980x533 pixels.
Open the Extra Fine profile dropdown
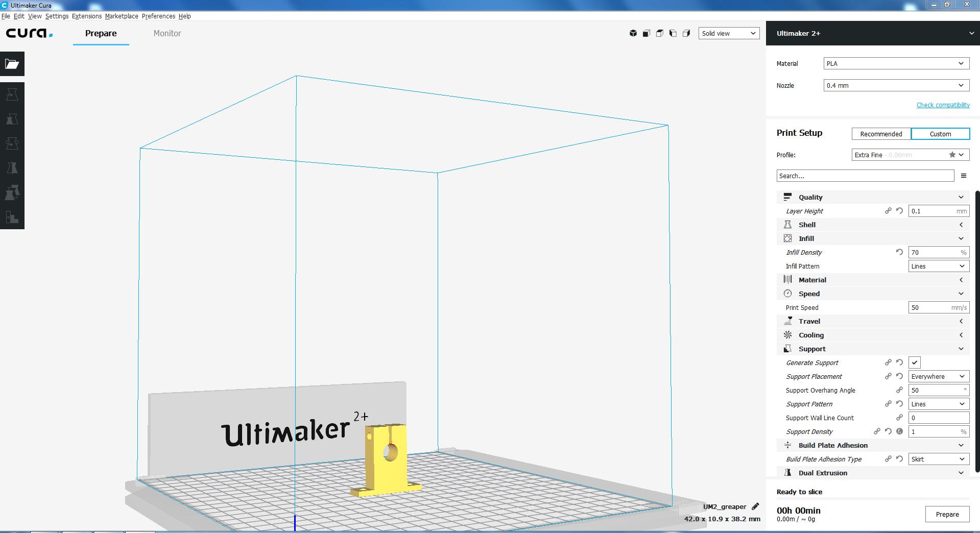pyautogui.click(x=911, y=155)
